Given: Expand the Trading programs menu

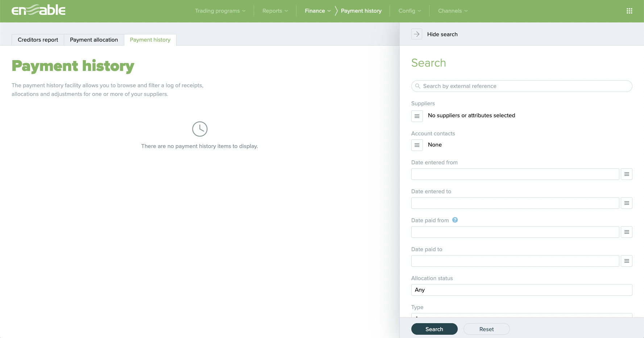Looking at the screenshot, I should (220, 11).
